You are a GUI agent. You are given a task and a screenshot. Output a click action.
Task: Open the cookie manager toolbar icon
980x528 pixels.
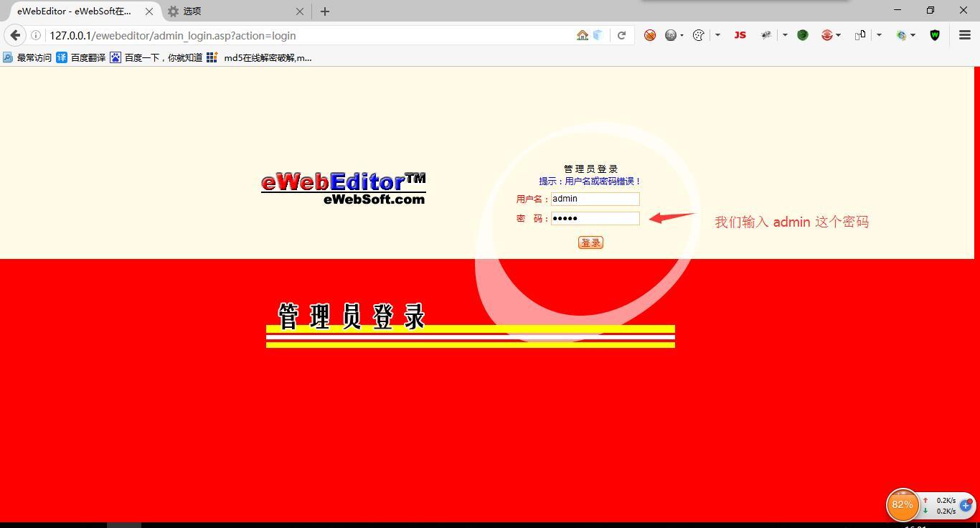click(x=699, y=35)
